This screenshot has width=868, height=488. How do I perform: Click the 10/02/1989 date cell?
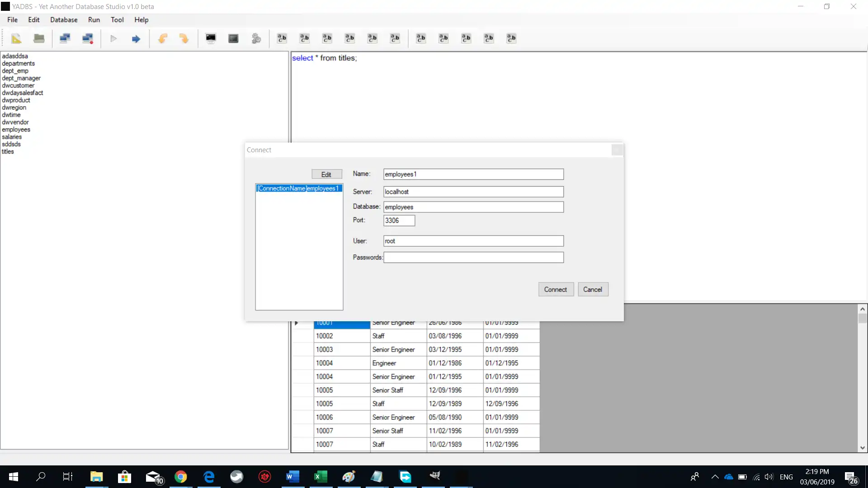pyautogui.click(x=455, y=445)
